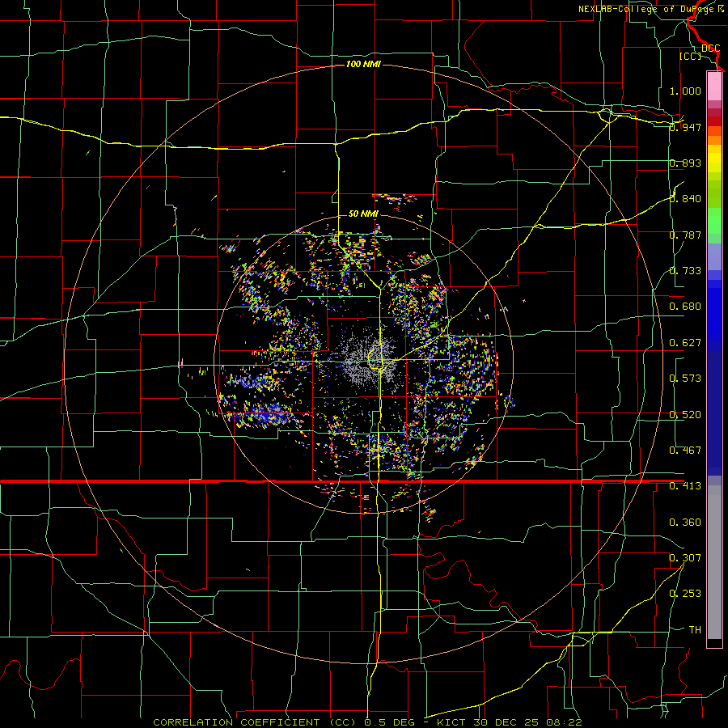Image resolution: width=728 pixels, height=728 pixels.
Task: Select the 0.467 scale value
Action: (685, 451)
